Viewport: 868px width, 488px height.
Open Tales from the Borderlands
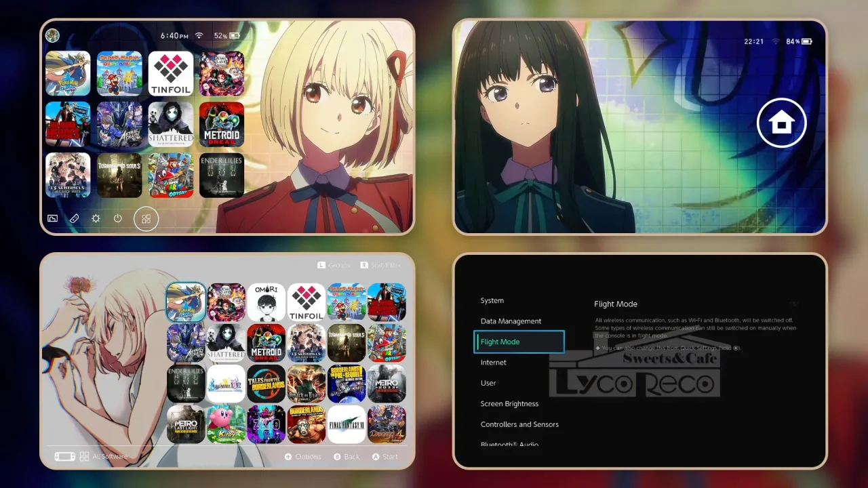(267, 384)
